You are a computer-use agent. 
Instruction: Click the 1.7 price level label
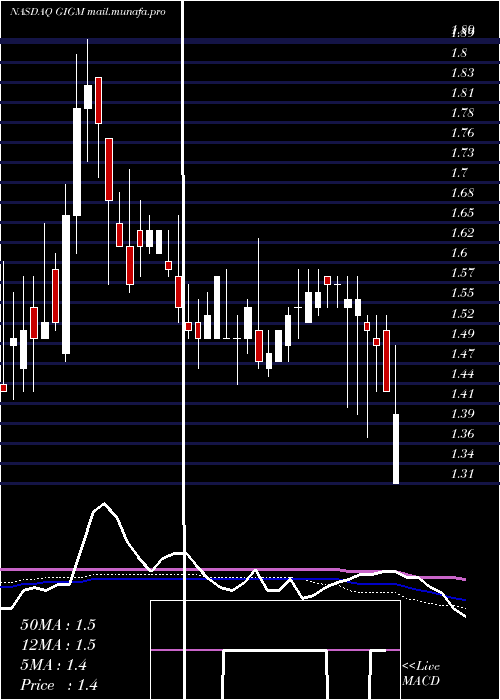click(x=459, y=173)
